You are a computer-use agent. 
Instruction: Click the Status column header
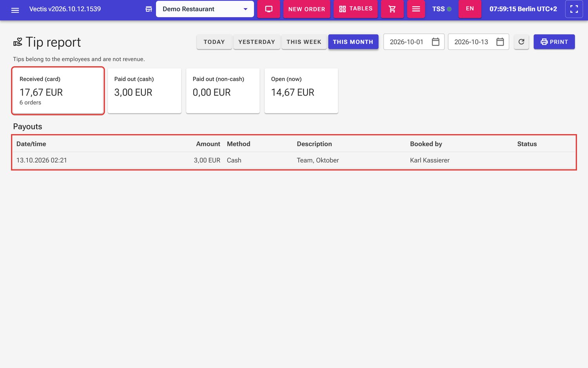[527, 144]
